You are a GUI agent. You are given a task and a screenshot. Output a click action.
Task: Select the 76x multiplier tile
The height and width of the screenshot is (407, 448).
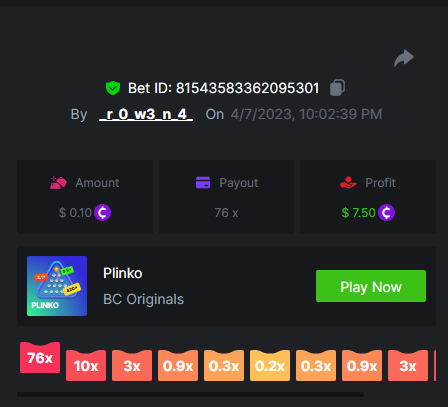40,357
